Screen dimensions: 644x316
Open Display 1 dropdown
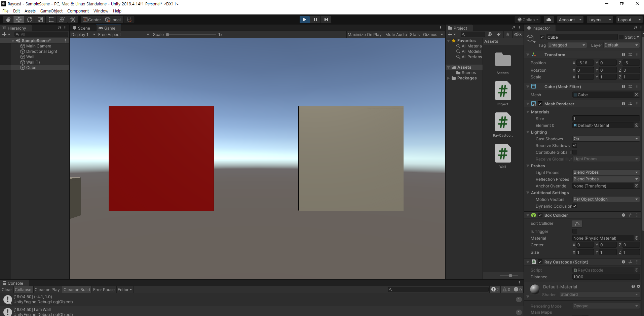pyautogui.click(x=83, y=34)
